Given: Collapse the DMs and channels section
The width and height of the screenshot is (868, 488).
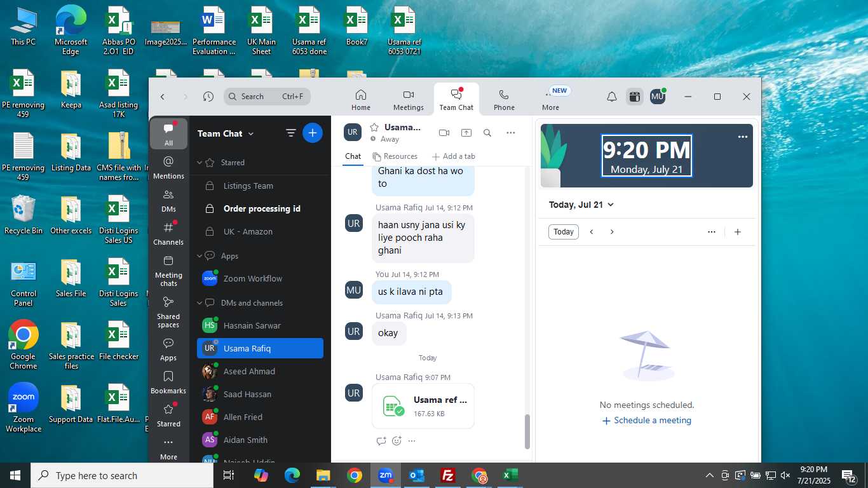Looking at the screenshot, I should pyautogui.click(x=200, y=303).
